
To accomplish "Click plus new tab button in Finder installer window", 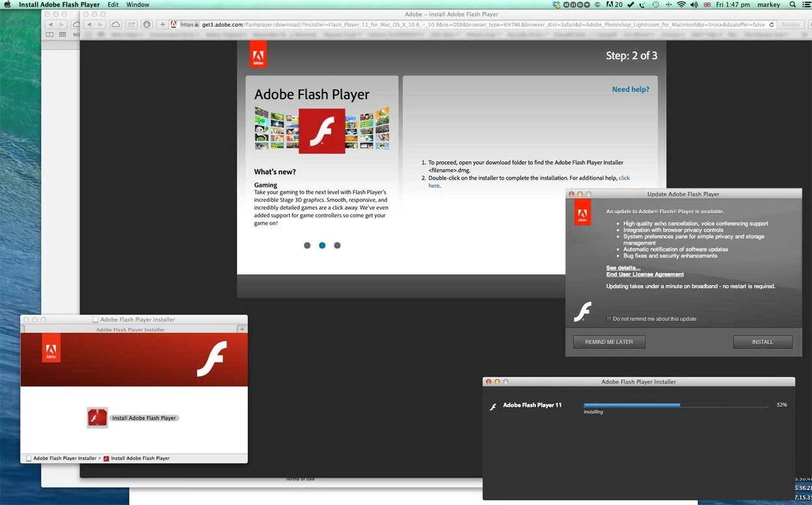I will click(x=242, y=329).
